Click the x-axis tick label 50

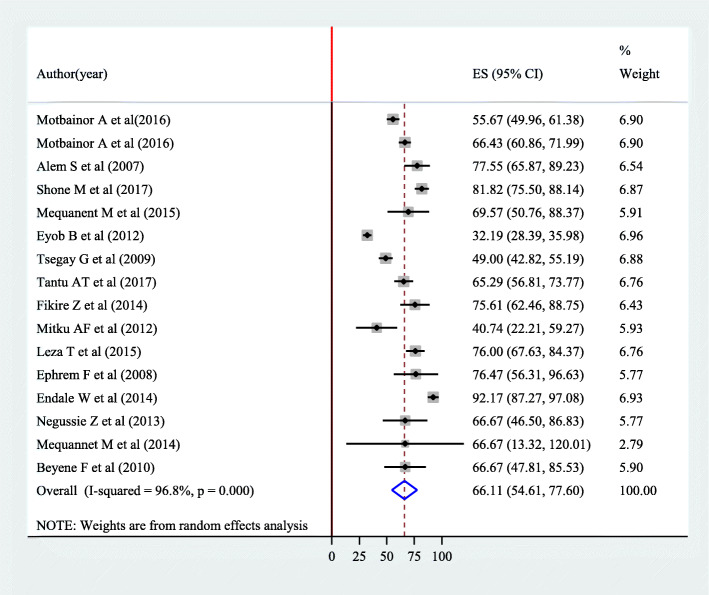386,553
